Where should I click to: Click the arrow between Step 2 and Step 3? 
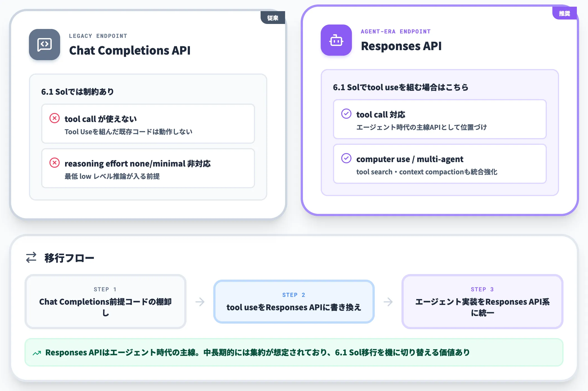coord(388,302)
